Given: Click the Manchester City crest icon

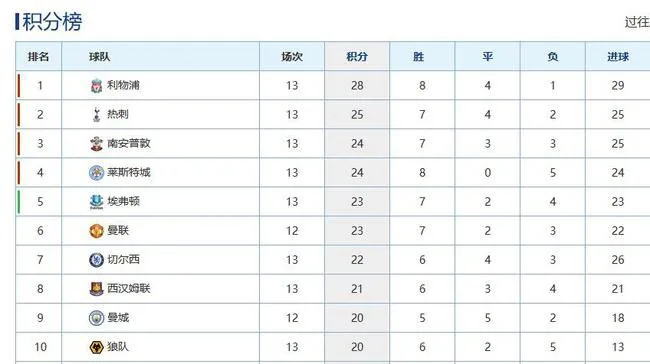Looking at the screenshot, I should [x=96, y=318].
